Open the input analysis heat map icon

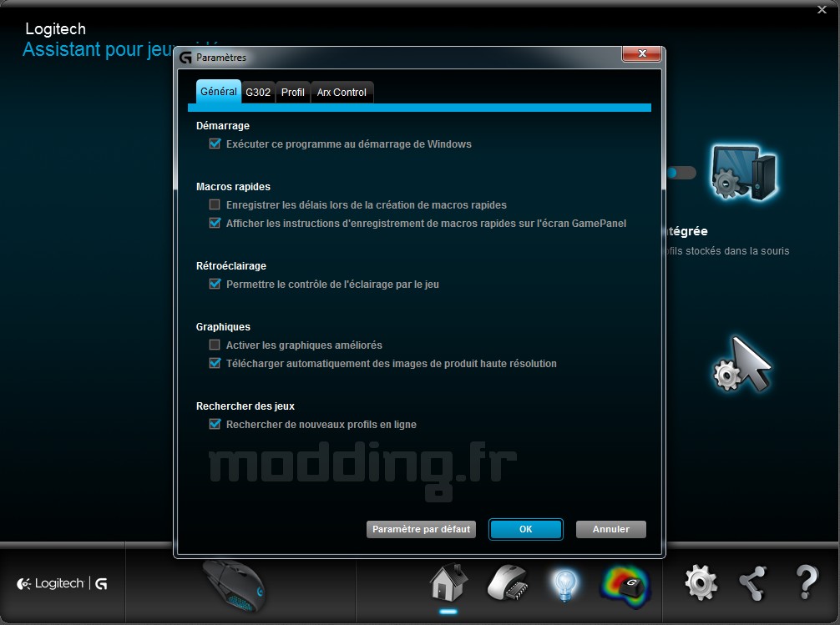pyautogui.click(x=625, y=587)
